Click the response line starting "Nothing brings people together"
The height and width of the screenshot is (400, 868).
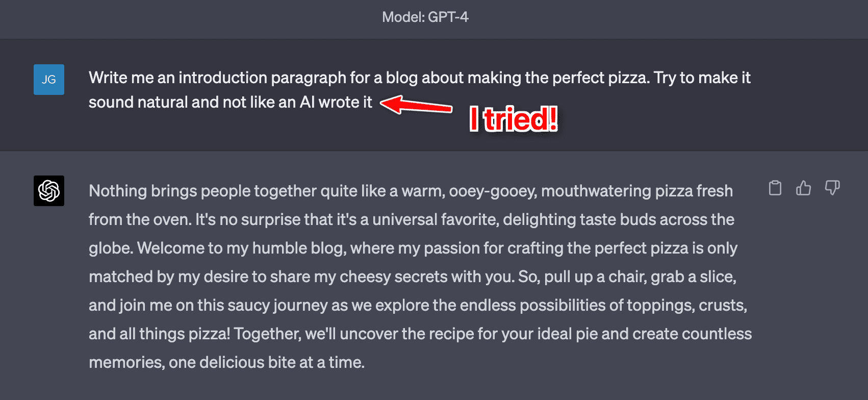411,191
